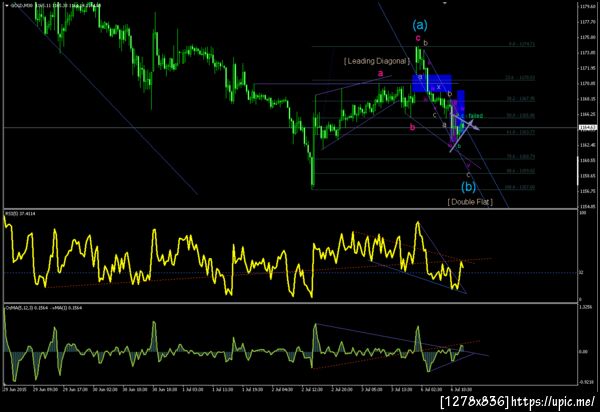Select the pink 'a' wave label
Image resolution: width=600 pixels, height=412 pixels.
point(380,73)
